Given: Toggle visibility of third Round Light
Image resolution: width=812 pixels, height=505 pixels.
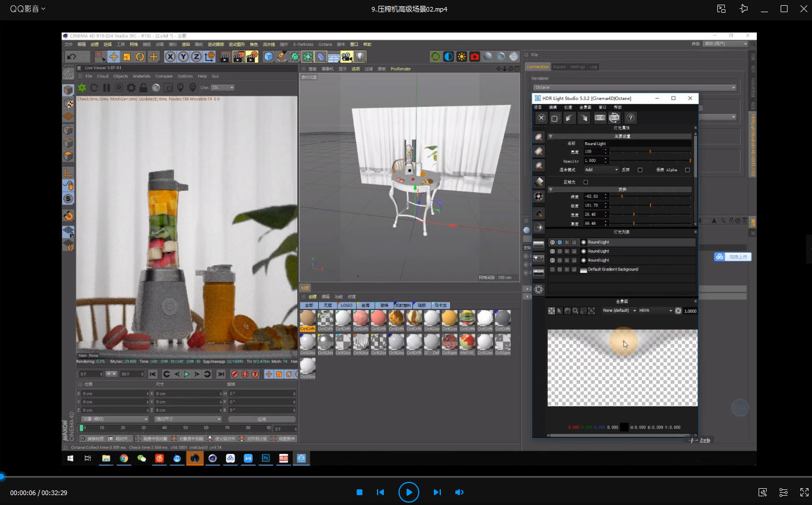Looking at the screenshot, I should 552,261.
